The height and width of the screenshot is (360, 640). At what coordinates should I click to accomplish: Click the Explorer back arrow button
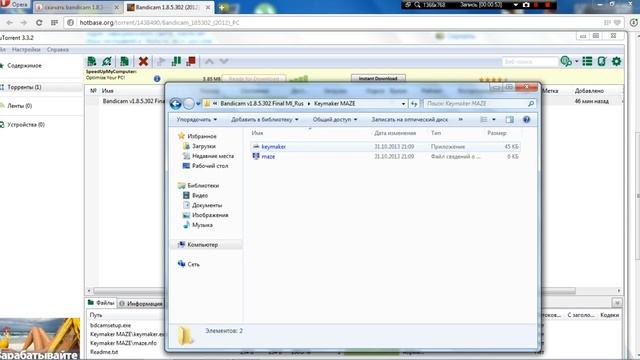coord(176,104)
